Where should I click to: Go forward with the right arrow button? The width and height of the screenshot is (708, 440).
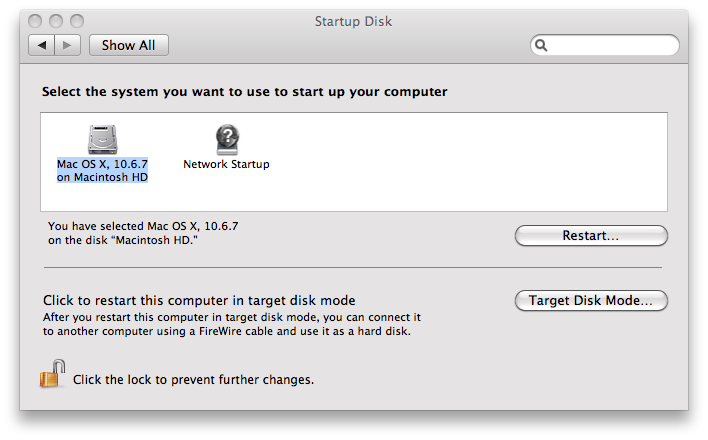[x=67, y=45]
